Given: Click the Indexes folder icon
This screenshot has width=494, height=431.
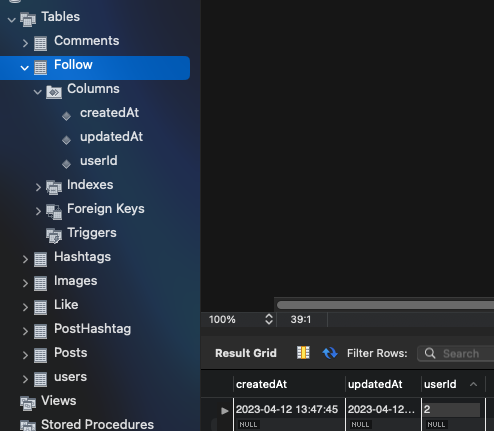Looking at the screenshot, I should pyautogui.click(x=54, y=188).
